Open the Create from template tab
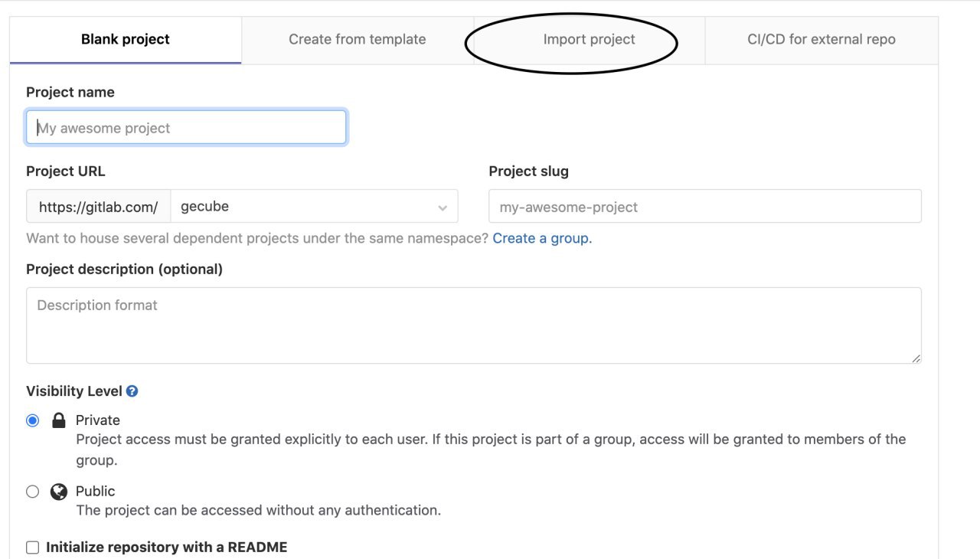Screen dimensions: 980x559 358,40
